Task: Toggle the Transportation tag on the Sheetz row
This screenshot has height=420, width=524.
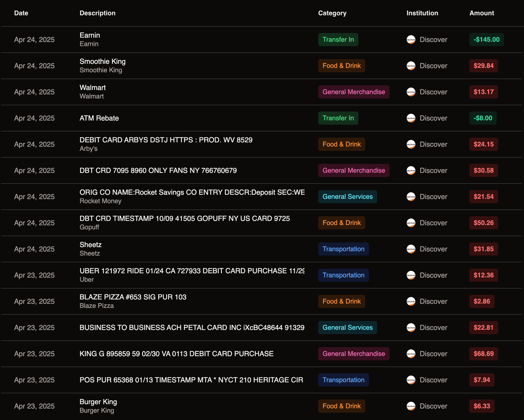Action: (343, 249)
